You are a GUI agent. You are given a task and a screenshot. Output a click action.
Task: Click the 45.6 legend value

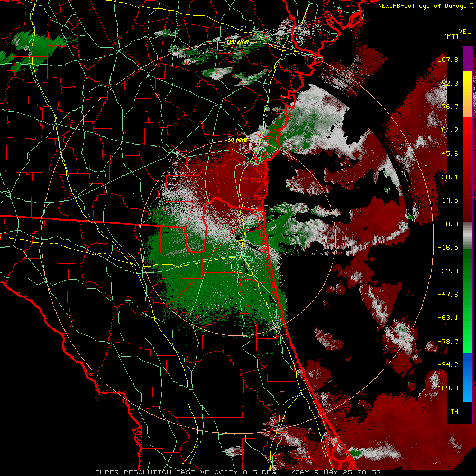pyautogui.click(x=450, y=153)
